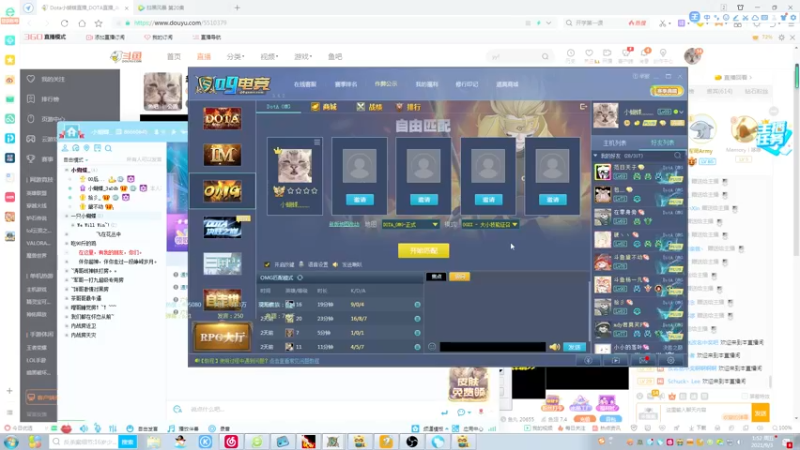This screenshot has height=450, width=800.
Task: Collapse the 我的好友 friends group
Action: pos(596,156)
